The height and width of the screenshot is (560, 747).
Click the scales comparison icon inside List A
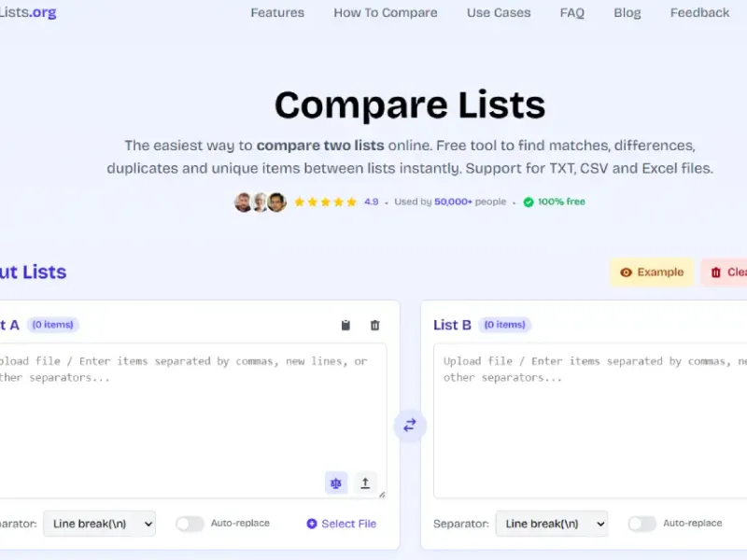click(335, 483)
